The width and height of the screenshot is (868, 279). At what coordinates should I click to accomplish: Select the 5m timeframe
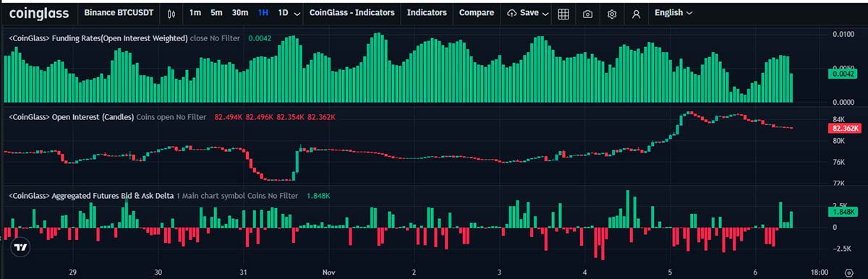tap(216, 13)
